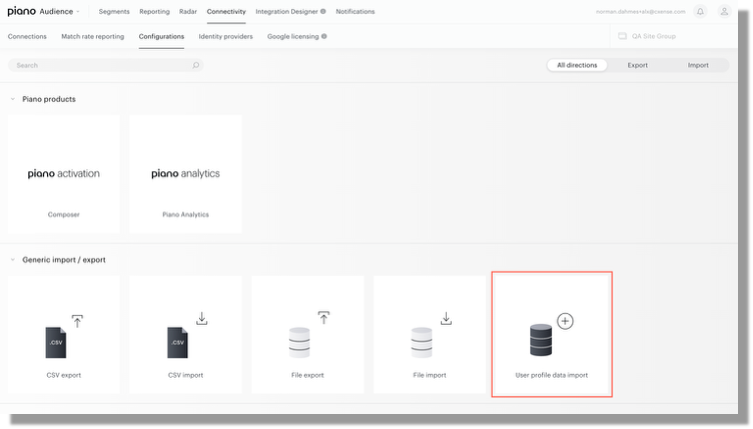753x429 pixels.
Task: Collapse the Generic import / export section
Action: [12, 260]
